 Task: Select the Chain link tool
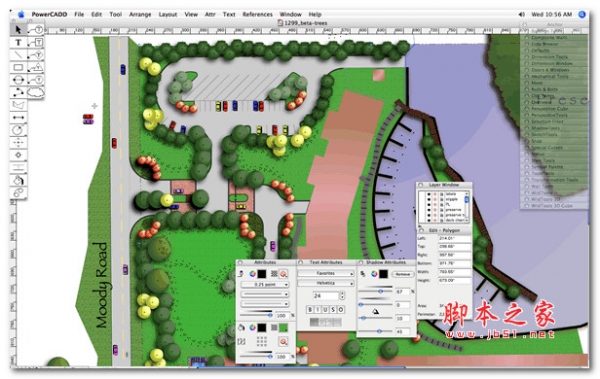point(18,193)
